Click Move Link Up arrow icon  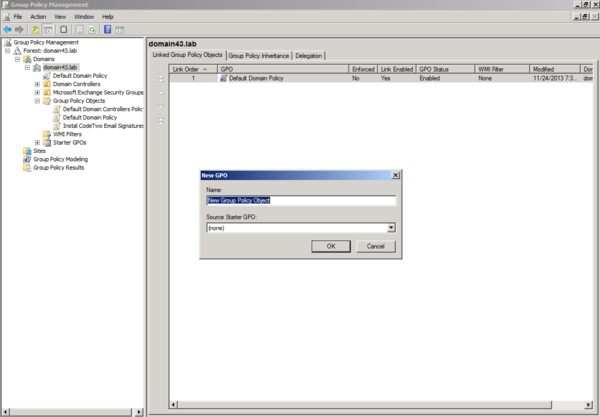point(161,93)
